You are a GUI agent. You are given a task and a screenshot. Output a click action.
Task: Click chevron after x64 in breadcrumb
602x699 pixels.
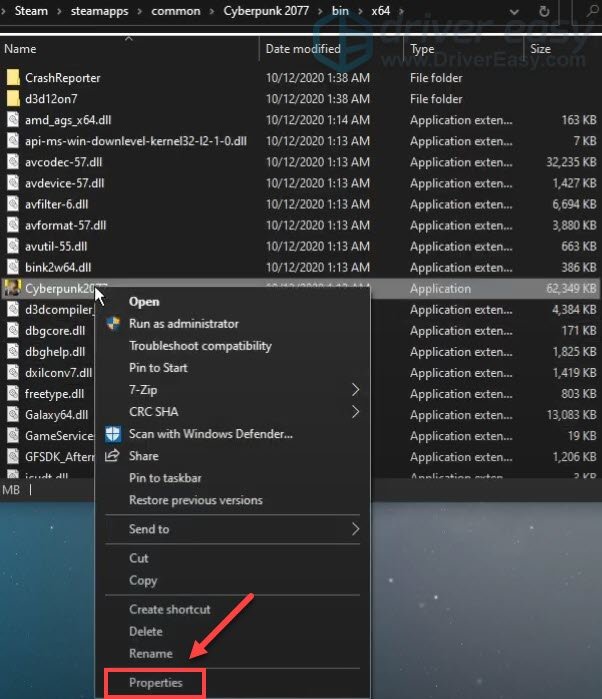pyautogui.click(x=401, y=11)
